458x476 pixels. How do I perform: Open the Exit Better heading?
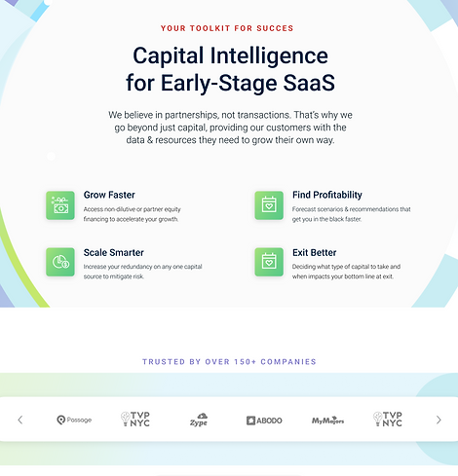tap(314, 252)
